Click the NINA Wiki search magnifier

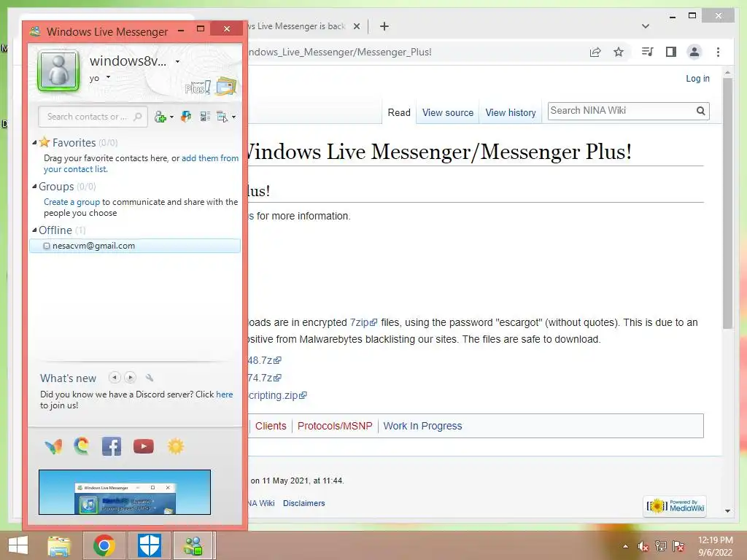coord(700,111)
